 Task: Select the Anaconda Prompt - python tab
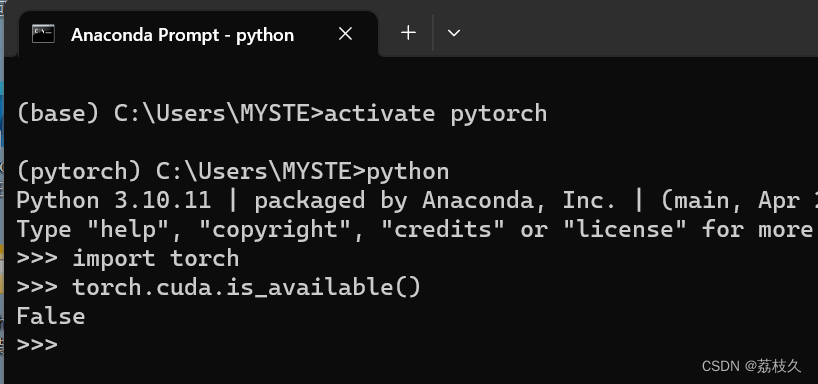(x=198, y=34)
